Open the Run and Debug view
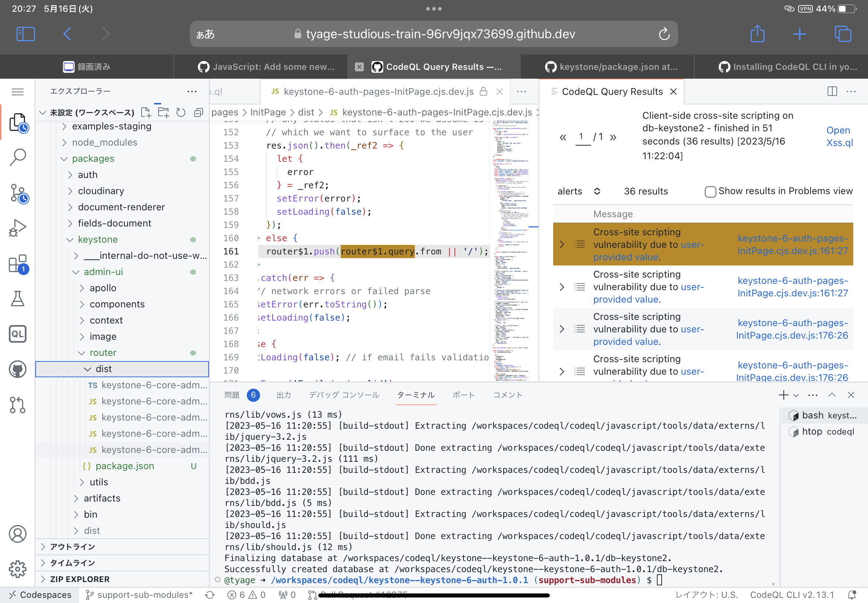This screenshot has height=603, width=868. [17, 227]
